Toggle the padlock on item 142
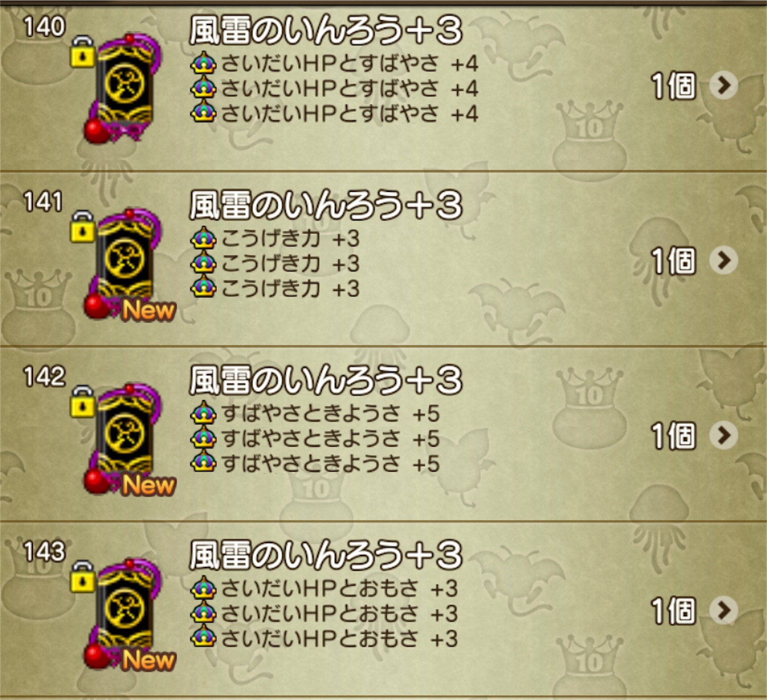 click(x=82, y=402)
